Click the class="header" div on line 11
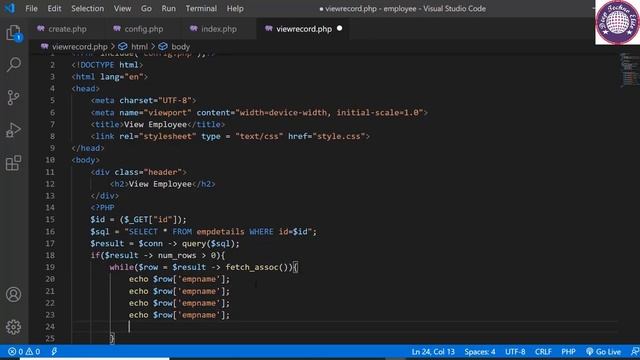 point(138,172)
